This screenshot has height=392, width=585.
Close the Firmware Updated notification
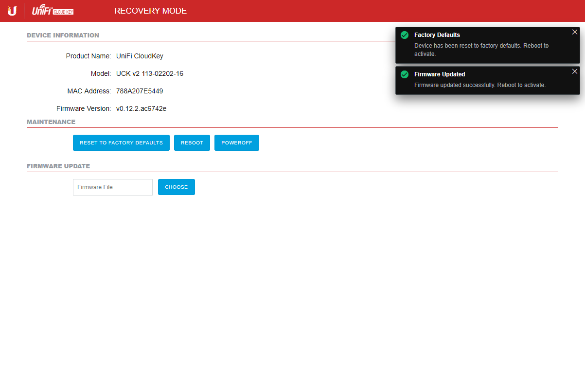574,71
